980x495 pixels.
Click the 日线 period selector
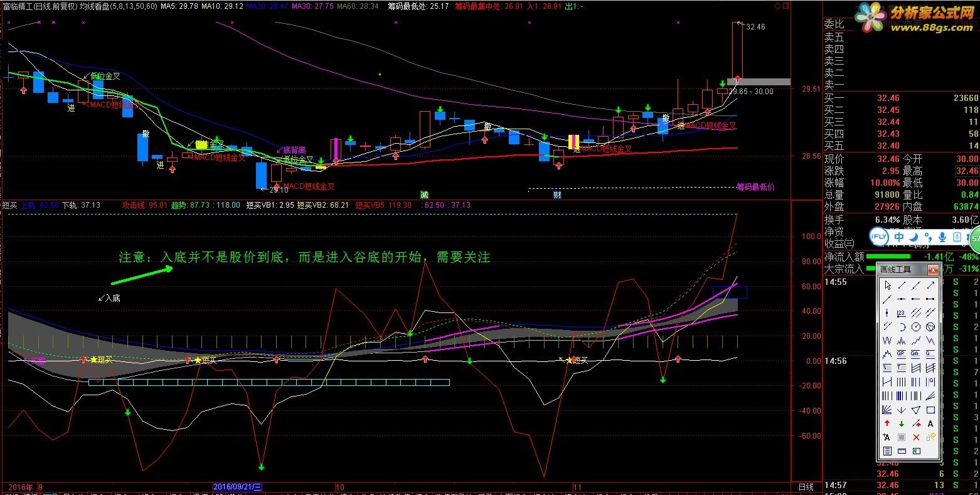806,487
